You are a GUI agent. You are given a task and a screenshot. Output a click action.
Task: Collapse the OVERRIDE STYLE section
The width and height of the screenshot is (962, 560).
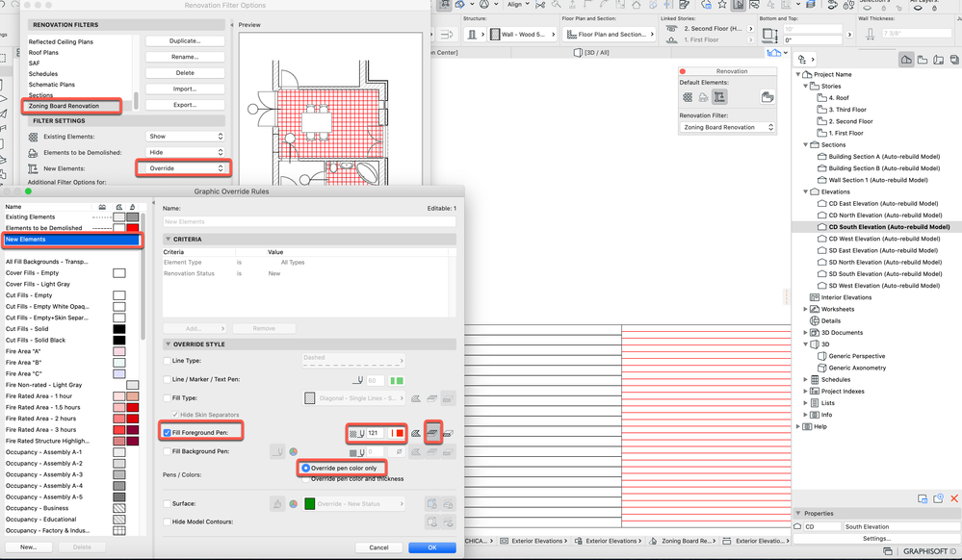[169, 344]
